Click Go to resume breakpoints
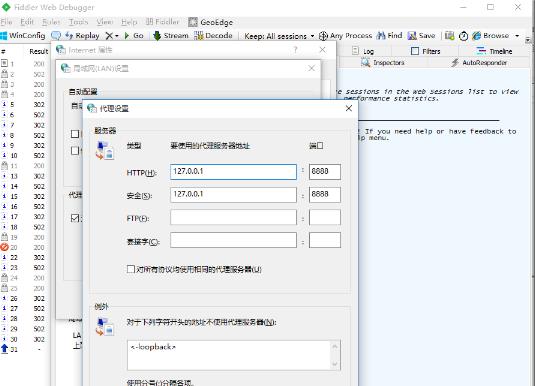This screenshot has width=535, height=386. point(134,35)
